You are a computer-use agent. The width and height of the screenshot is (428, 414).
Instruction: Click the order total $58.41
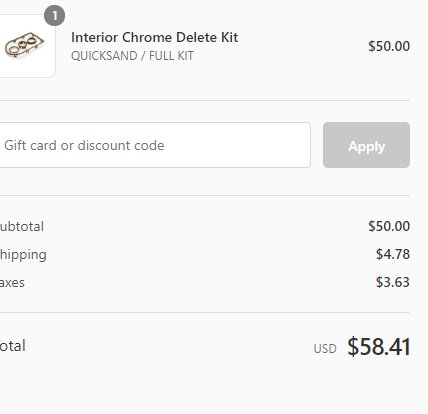379,347
